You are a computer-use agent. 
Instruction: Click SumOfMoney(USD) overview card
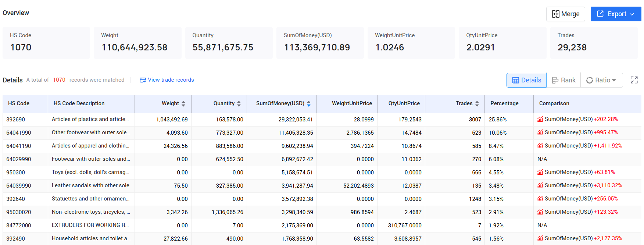point(320,43)
